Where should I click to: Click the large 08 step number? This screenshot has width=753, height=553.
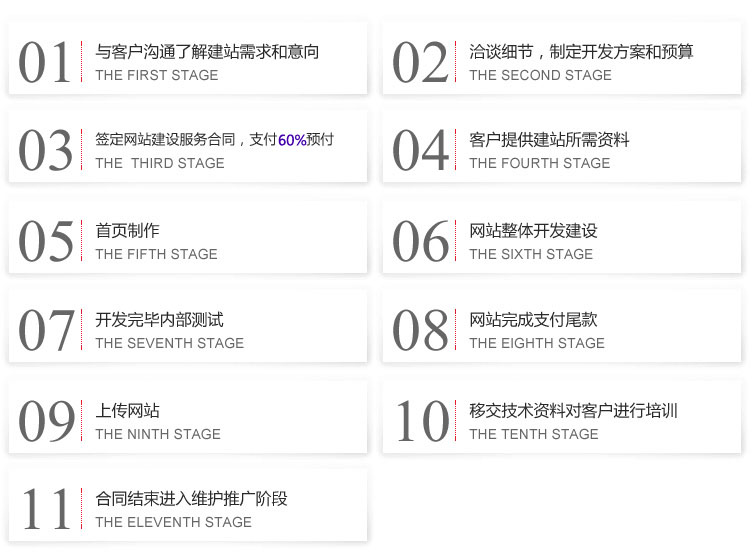419,331
